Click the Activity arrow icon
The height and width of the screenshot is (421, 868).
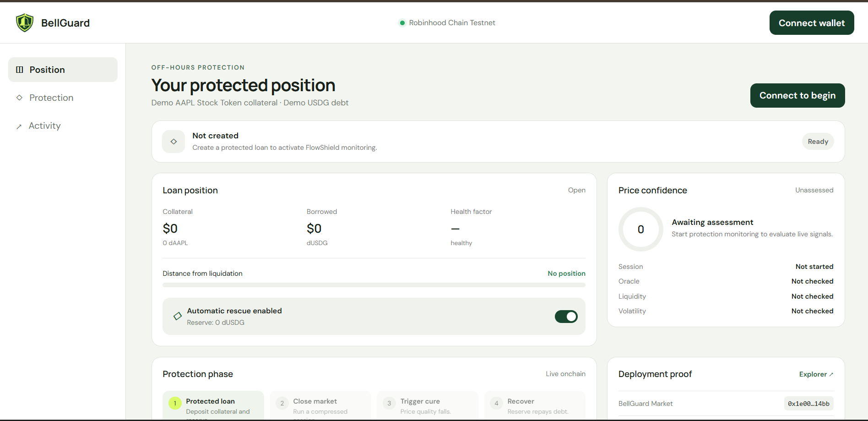coord(19,126)
